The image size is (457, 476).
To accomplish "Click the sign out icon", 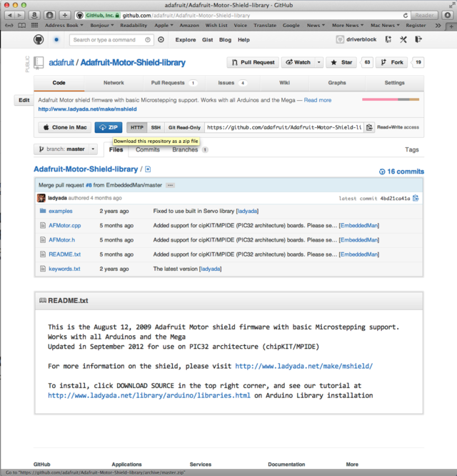I will [x=418, y=39].
